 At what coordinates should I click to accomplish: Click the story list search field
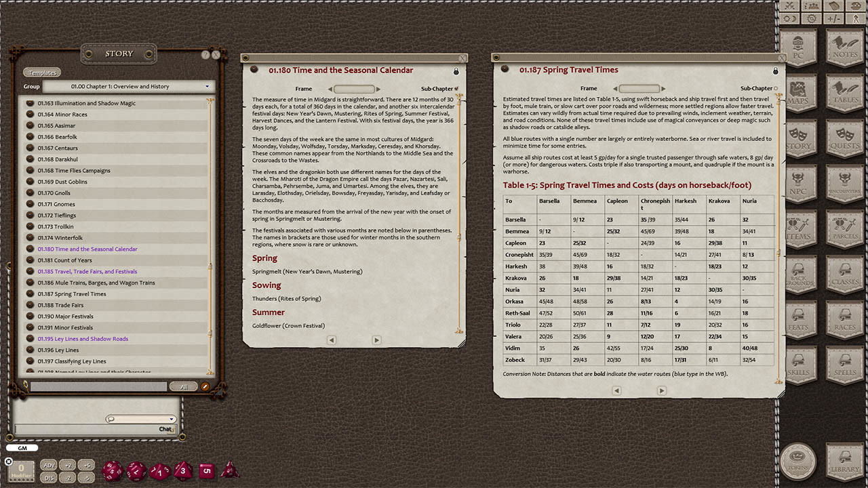pyautogui.click(x=98, y=386)
